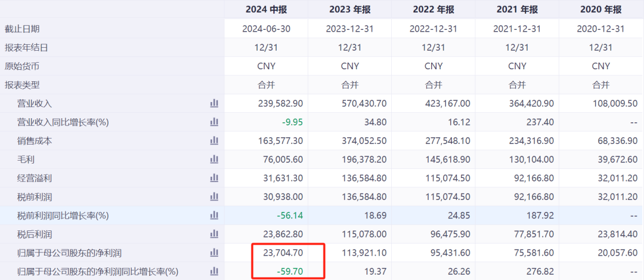Image resolution: width=644 pixels, height=280 pixels.
Task: Click the 截止日期 row label
Action: point(22,29)
